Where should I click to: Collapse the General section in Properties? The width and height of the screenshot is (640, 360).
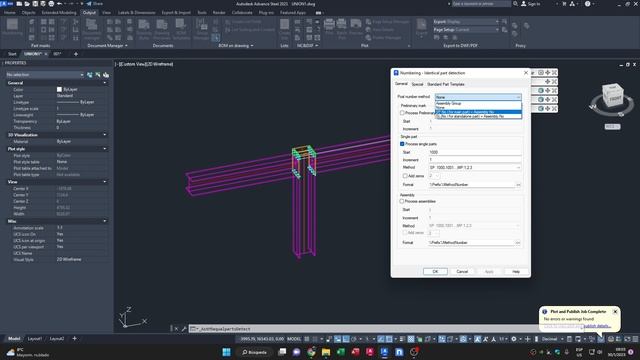(x=105, y=83)
